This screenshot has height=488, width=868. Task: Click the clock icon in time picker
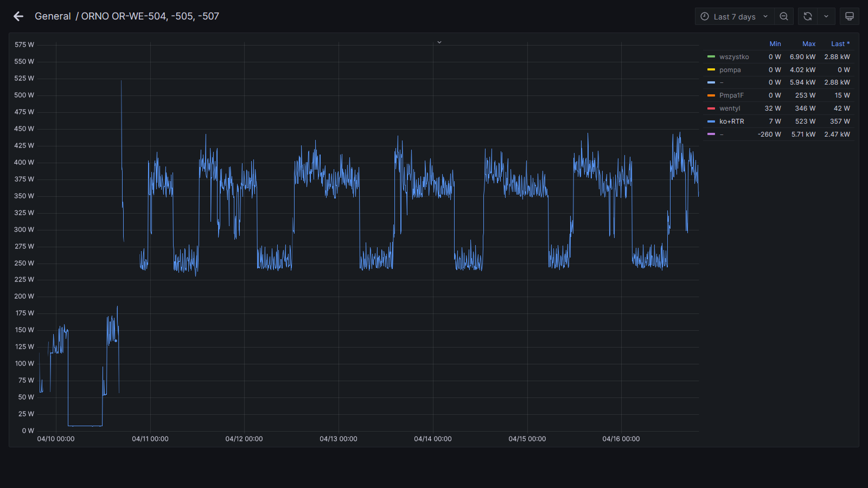[705, 16]
